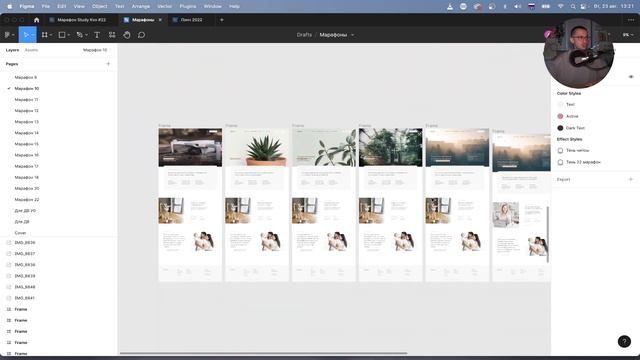Open the three-dots menu in tab bar
Viewport: 640px width, 360px height.
[x=631, y=20]
